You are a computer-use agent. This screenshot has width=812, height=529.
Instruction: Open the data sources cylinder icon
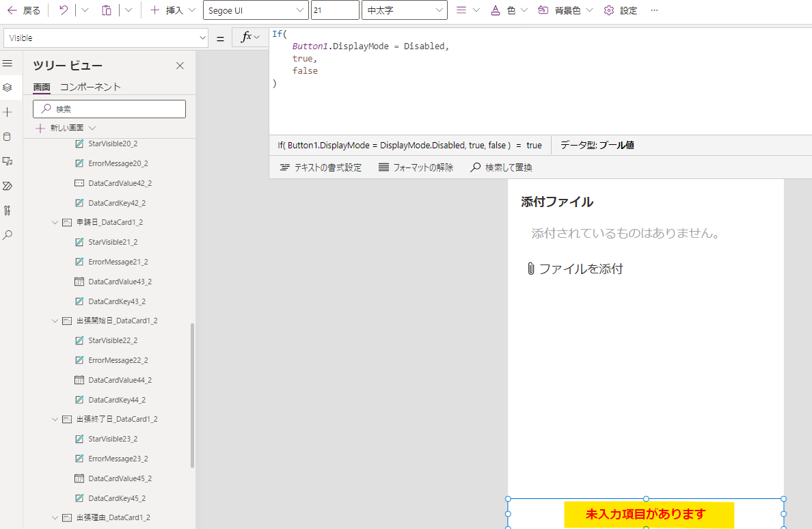[8, 137]
